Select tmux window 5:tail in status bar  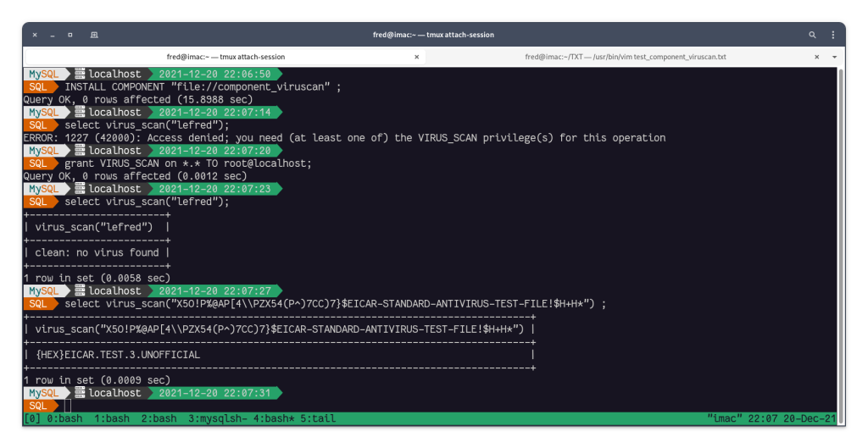coord(318,418)
